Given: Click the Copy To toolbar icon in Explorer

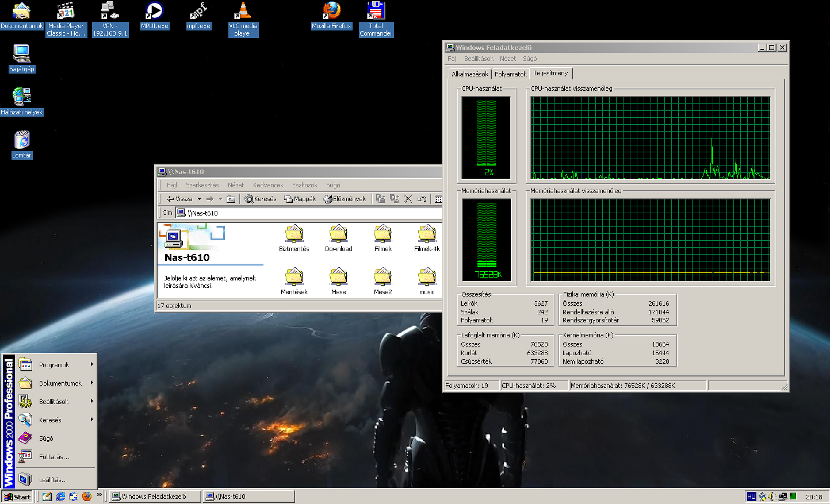Looking at the screenshot, I should tap(394, 199).
